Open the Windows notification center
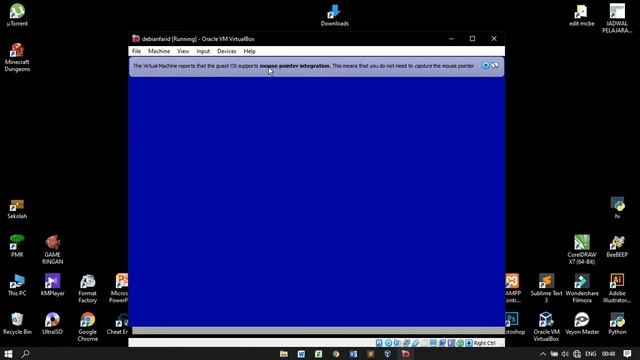The height and width of the screenshot is (360, 640). coord(627,354)
